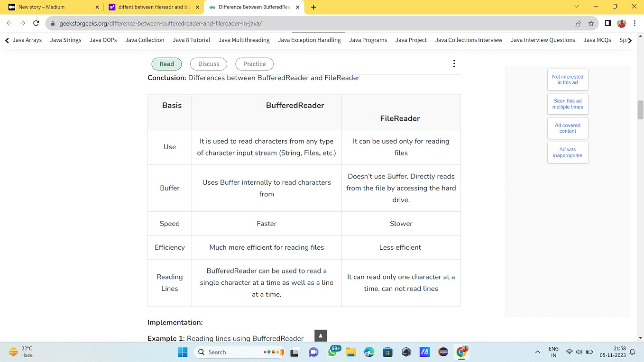This screenshot has width=644, height=362.
Task: Choose Ad was inappropriate option
Action: [x=568, y=153]
